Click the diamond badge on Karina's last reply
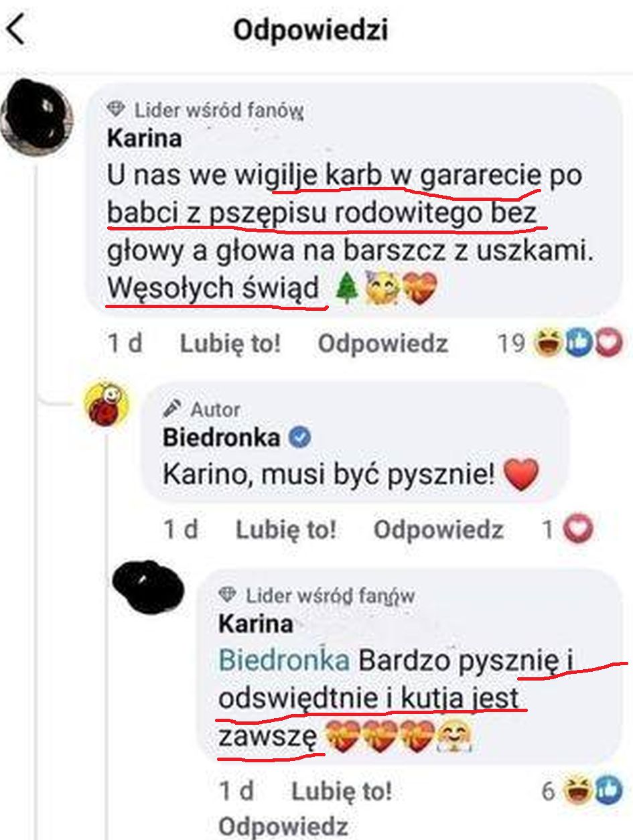This screenshot has height=840, width=633. click(x=228, y=595)
